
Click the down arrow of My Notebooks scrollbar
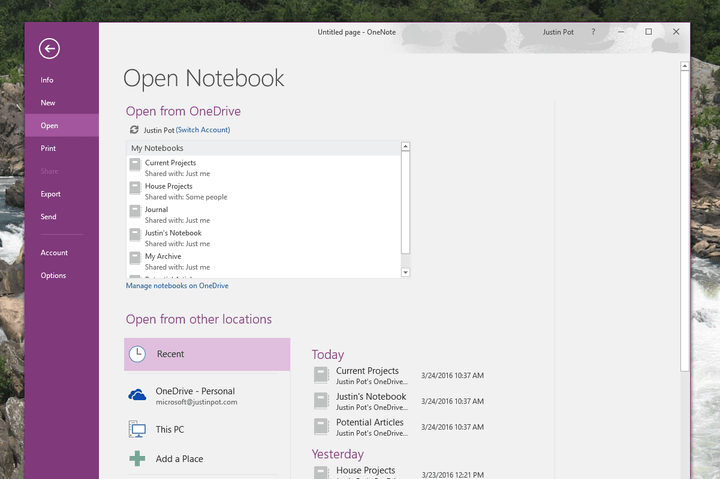click(x=405, y=272)
